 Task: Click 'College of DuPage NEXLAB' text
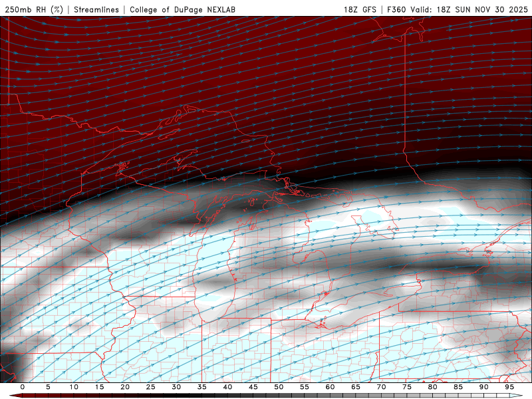[182, 9]
